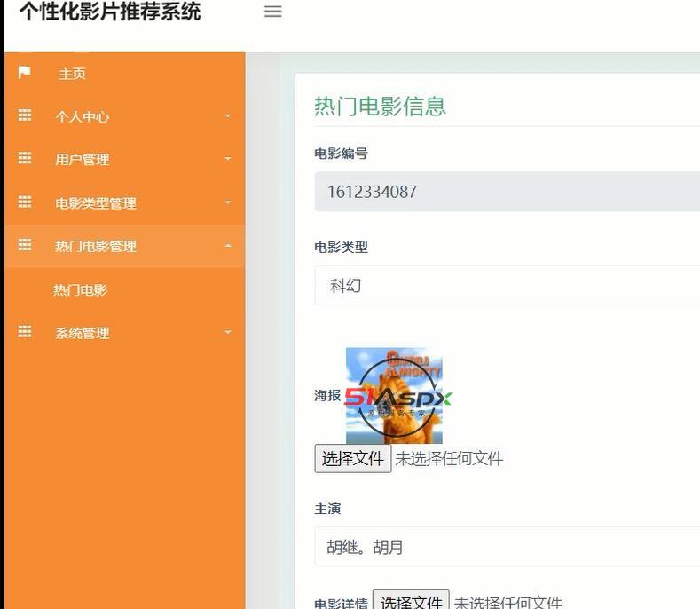This screenshot has width=700, height=609.
Task: Click 未选择任何文件 text under the poster
Action: pos(449,458)
